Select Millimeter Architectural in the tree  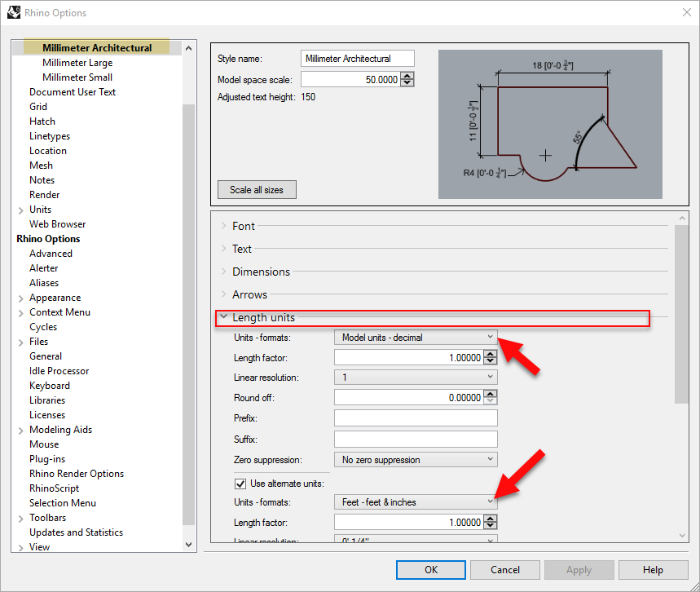point(97,48)
